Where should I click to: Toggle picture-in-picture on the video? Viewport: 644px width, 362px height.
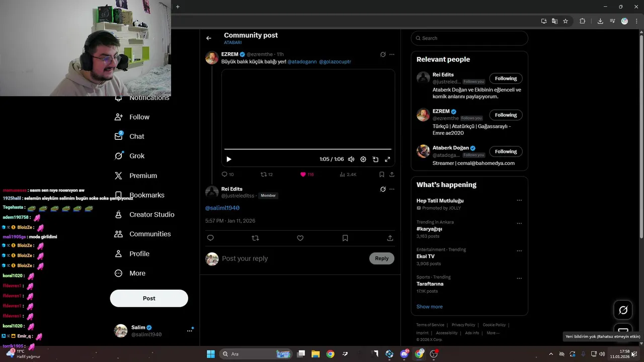(x=375, y=159)
